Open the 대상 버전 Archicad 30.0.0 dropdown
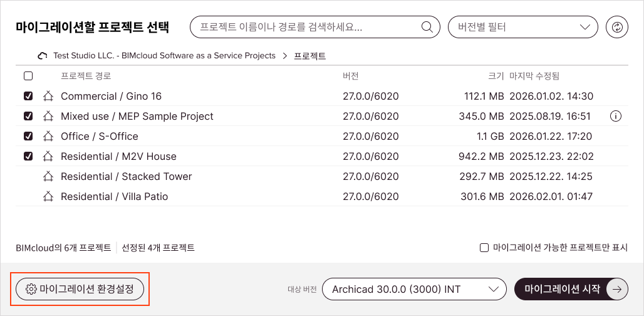644x316 pixels. (x=414, y=289)
